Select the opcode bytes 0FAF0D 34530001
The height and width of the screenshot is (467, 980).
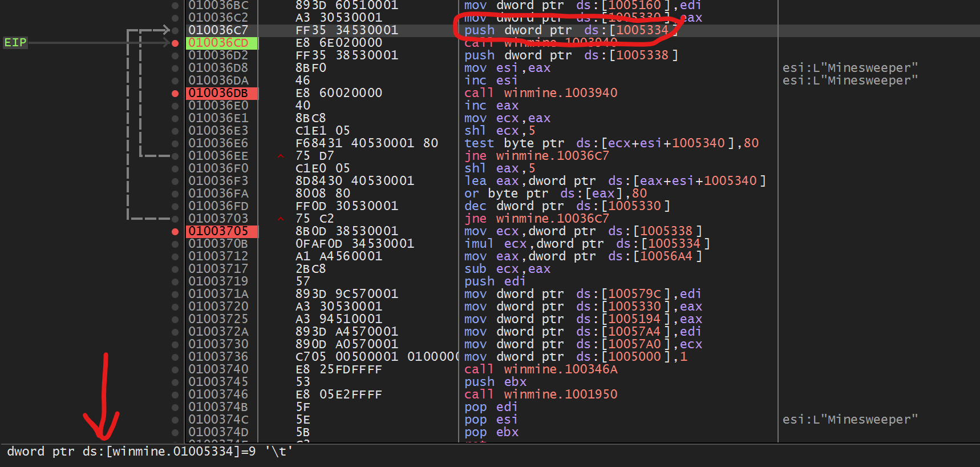click(355, 244)
